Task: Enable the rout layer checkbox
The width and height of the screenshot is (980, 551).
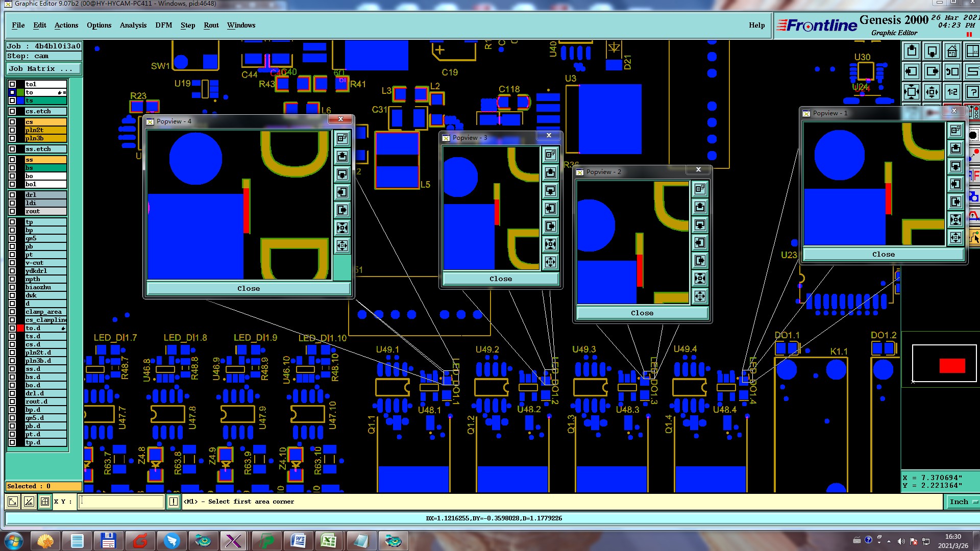Action: (12, 211)
